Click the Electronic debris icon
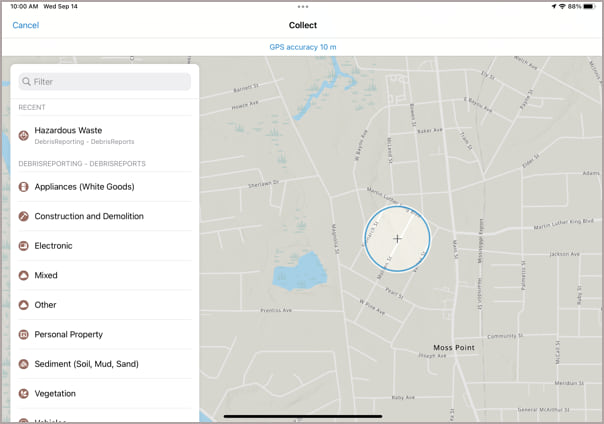Image resolution: width=604 pixels, height=424 pixels. 23,246
